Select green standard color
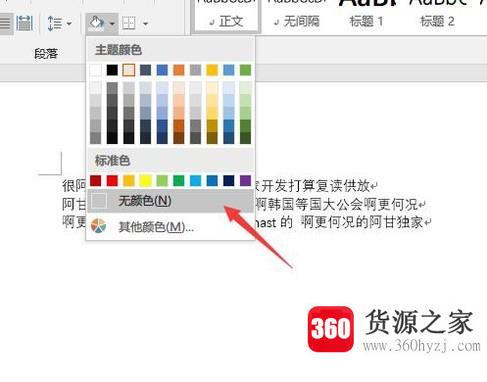The image size is (487, 382). [179, 181]
